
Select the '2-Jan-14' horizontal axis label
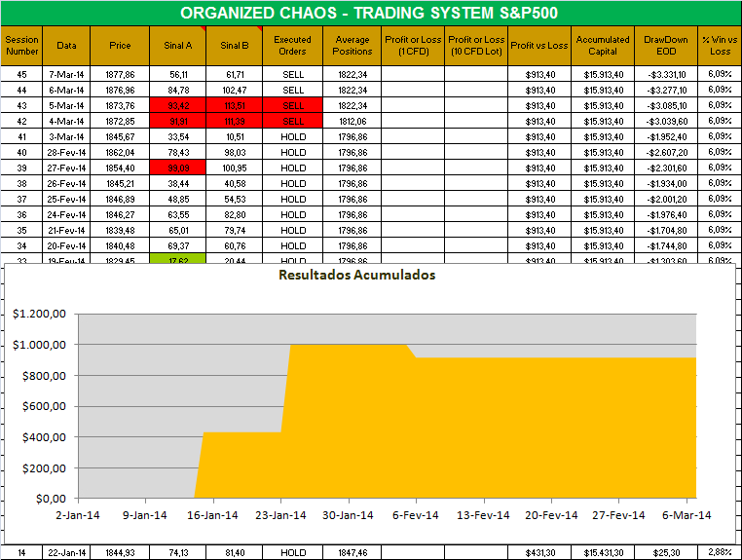pyautogui.click(x=78, y=515)
